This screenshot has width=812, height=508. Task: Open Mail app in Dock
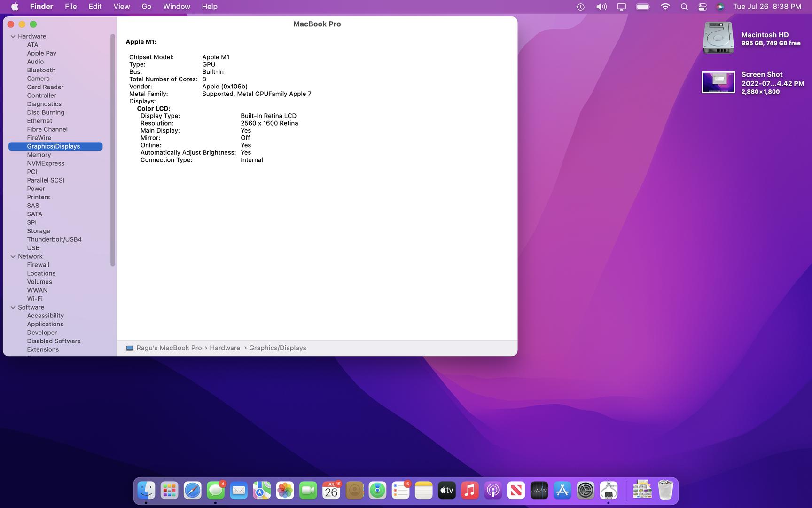[239, 491]
